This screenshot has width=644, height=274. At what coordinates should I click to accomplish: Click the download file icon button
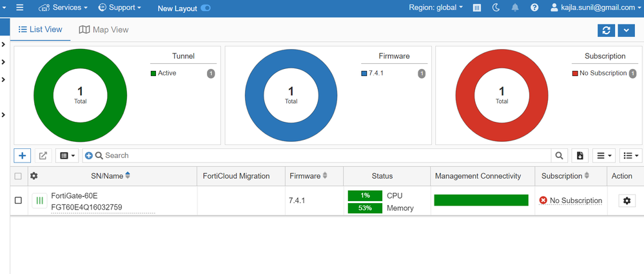[x=580, y=155]
